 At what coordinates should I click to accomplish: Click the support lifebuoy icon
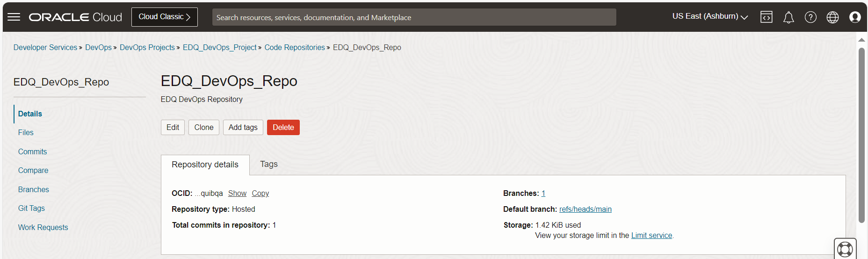click(845, 249)
